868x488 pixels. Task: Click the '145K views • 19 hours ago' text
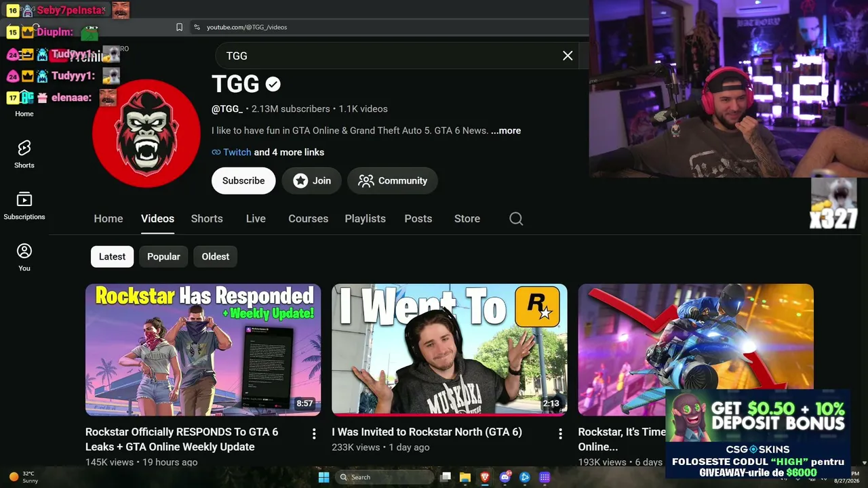click(x=141, y=462)
